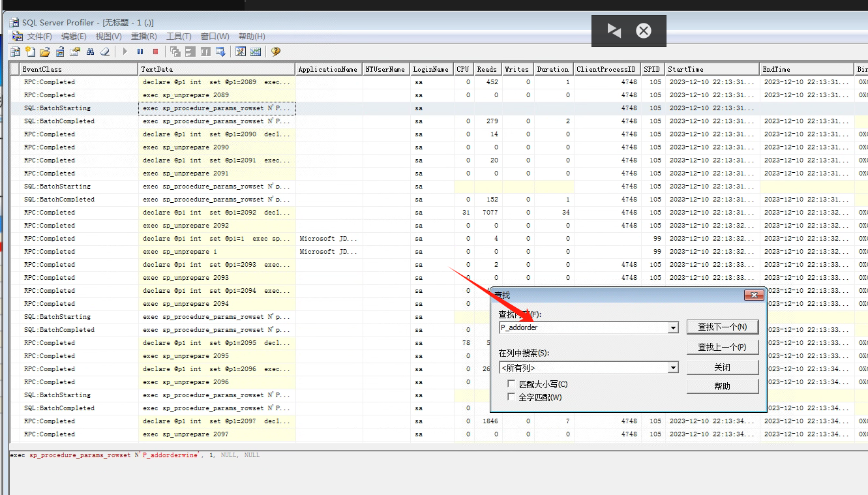Image resolution: width=868 pixels, height=495 pixels.
Task: Open the 窗口(W) menu
Action: pos(215,37)
